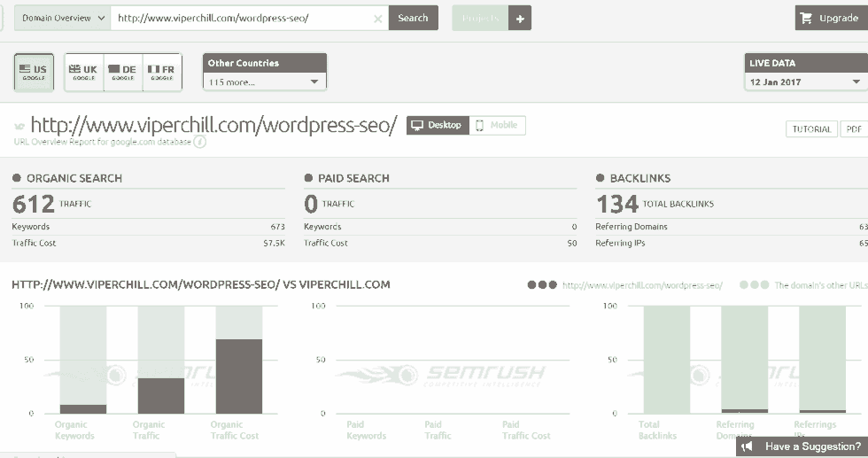Click the Search button

tap(413, 18)
